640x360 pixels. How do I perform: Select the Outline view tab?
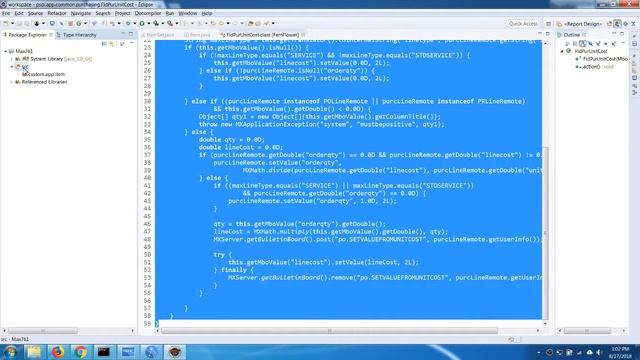571,35
